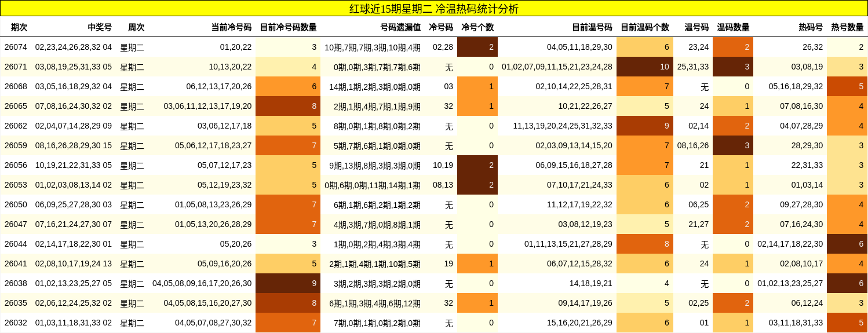Click the 冷号个数 column header
Image resolution: width=868 pixels, height=333 pixels.
[477, 27]
